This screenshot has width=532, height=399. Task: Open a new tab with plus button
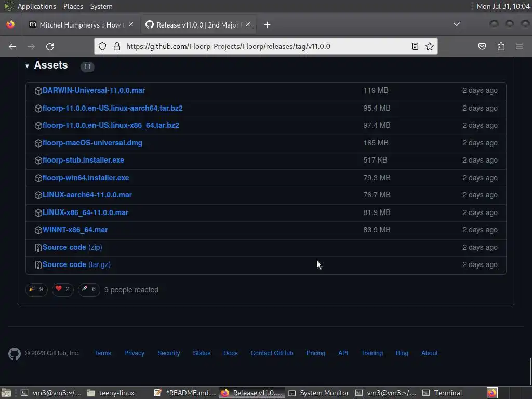(268, 25)
